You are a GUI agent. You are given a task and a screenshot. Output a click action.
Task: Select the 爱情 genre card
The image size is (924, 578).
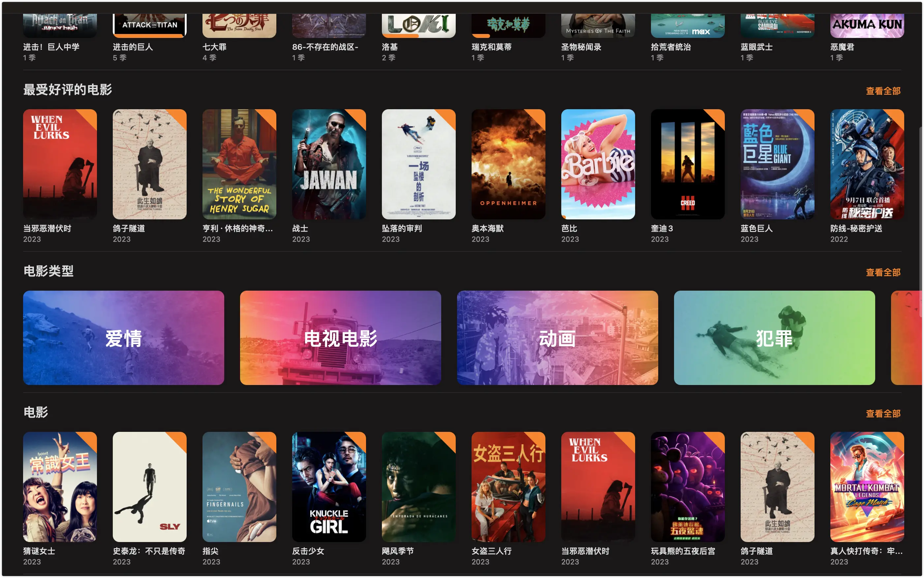pos(123,338)
